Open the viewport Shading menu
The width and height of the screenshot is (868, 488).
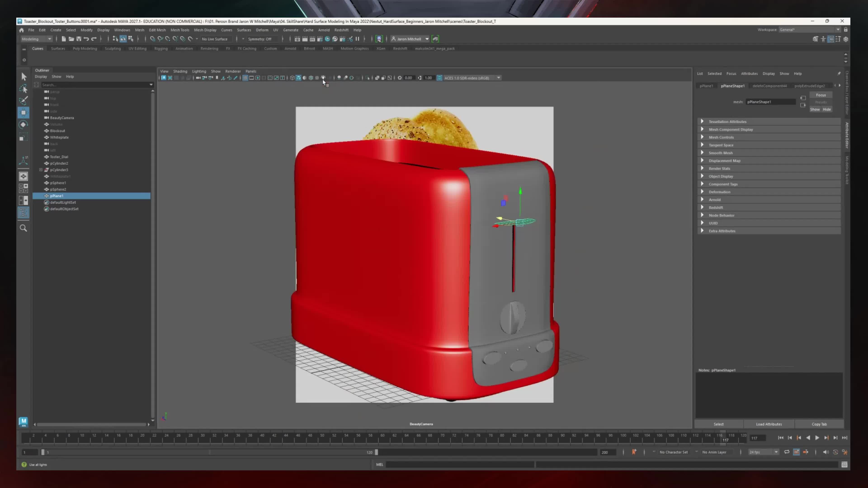pos(180,71)
